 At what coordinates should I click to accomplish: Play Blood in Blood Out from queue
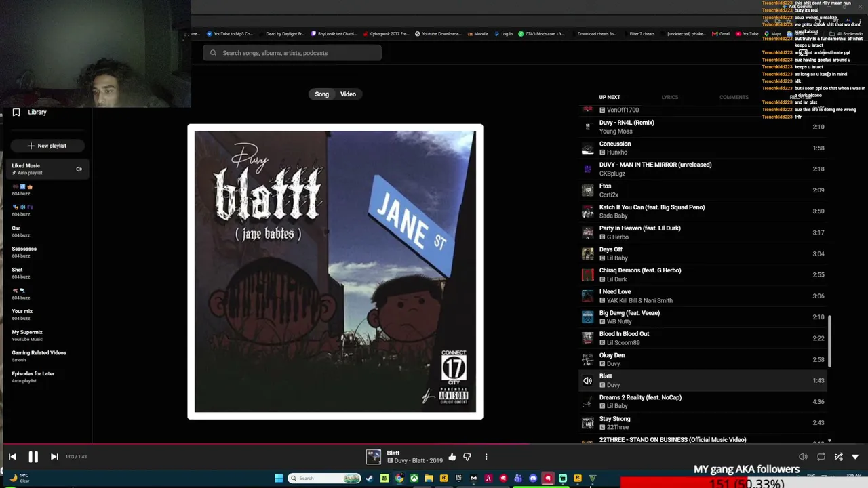coord(703,338)
